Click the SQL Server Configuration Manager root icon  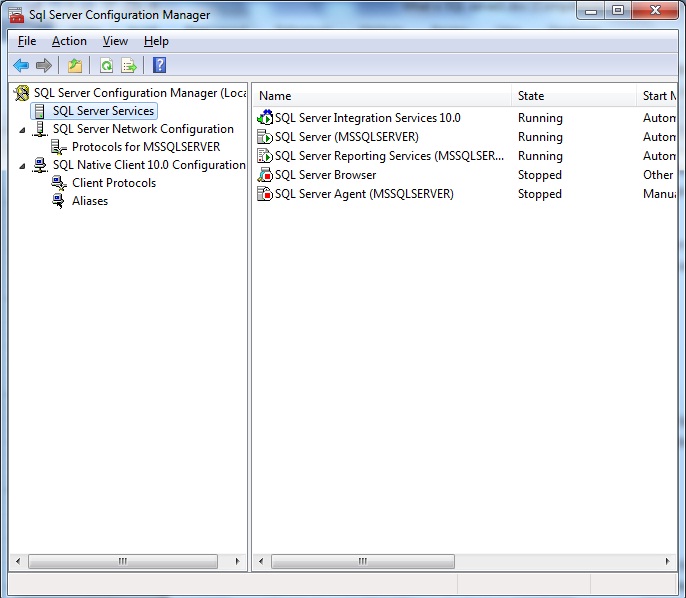[21, 93]
